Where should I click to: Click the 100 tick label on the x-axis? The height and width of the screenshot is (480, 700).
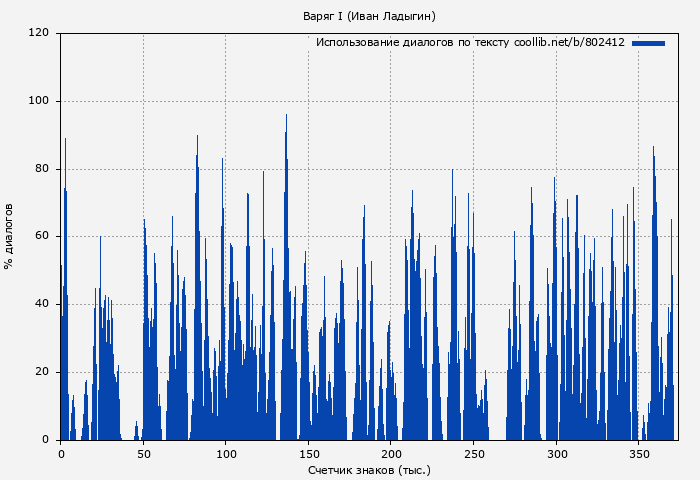pyautogui.click(x=226, y=453)
